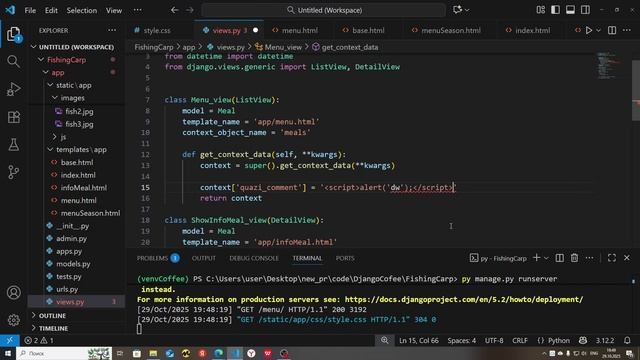Click the Untitled (Workspace) command center search
The width and height of the screenshot is (640, 360).
click(324, 10)
